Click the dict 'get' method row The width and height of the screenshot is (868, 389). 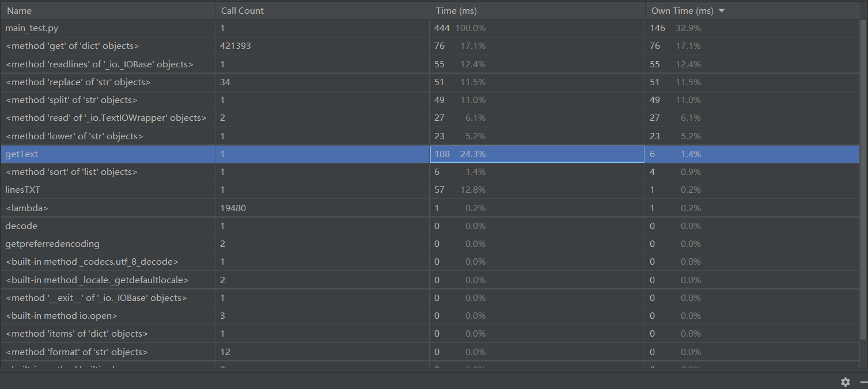(430, 46)
